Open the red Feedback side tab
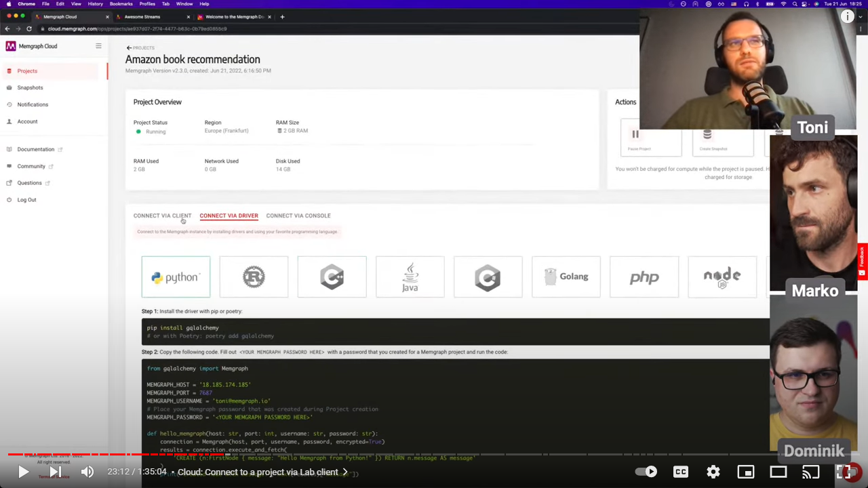Viewport: 868px width, 488px height. [862, 261]
